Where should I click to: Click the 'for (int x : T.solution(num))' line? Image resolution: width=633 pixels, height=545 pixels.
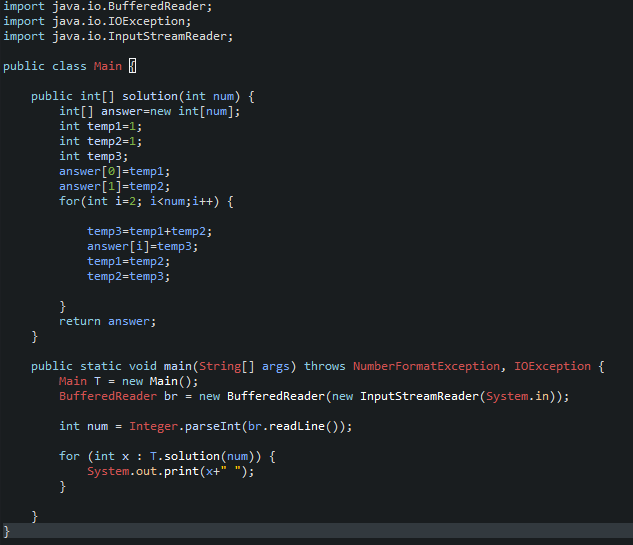pos(160,456)
